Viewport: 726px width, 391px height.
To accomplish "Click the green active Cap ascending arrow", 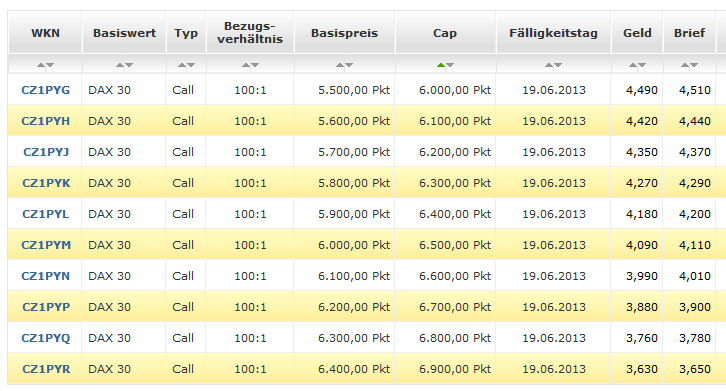I will click(441, 65).
